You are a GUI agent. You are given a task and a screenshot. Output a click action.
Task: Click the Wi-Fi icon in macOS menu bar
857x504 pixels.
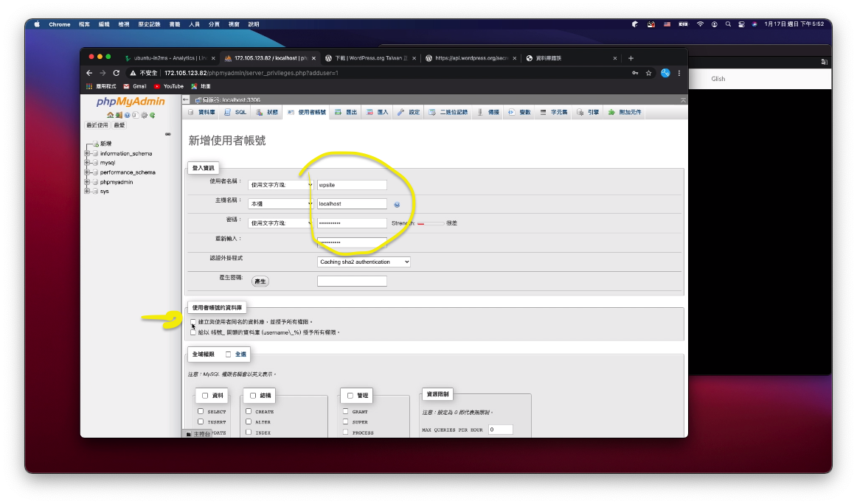coord(700,24)
